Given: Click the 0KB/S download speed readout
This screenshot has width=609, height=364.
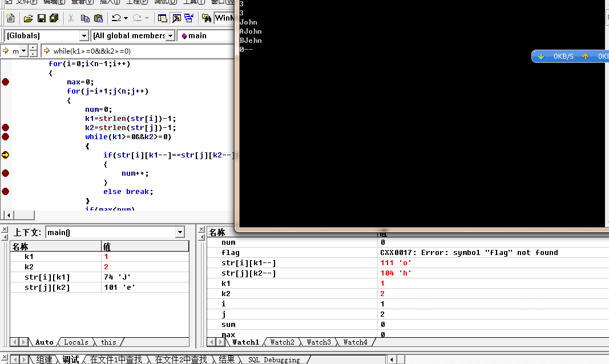Looking at the screenshot, I should click(x=563, y=56).
